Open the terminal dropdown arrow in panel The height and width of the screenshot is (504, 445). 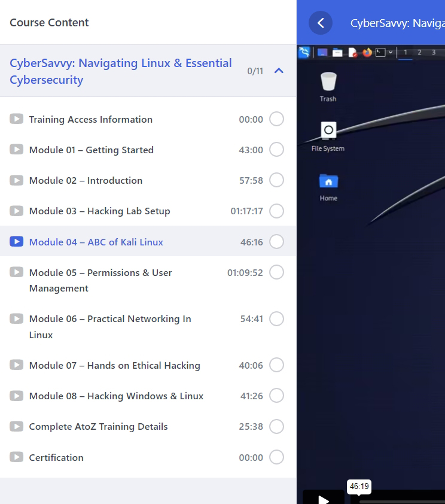click(x=391, y=52)
